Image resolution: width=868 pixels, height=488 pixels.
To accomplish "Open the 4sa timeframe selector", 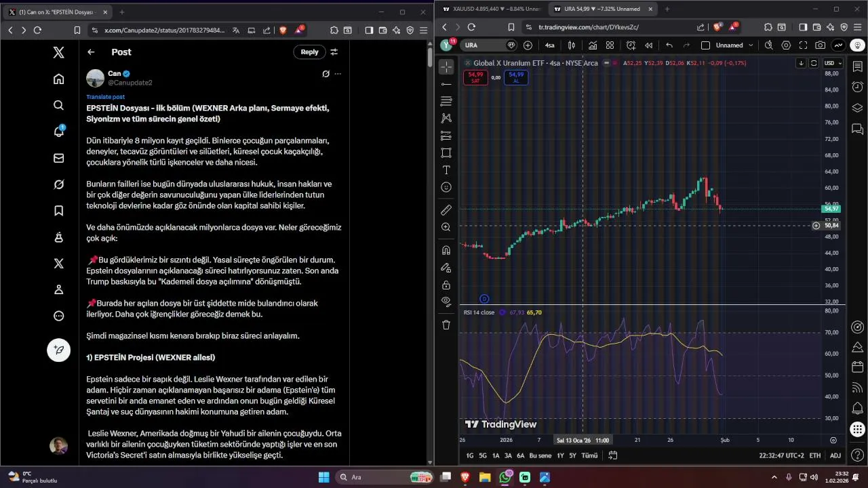I will (x=549, y=45).
